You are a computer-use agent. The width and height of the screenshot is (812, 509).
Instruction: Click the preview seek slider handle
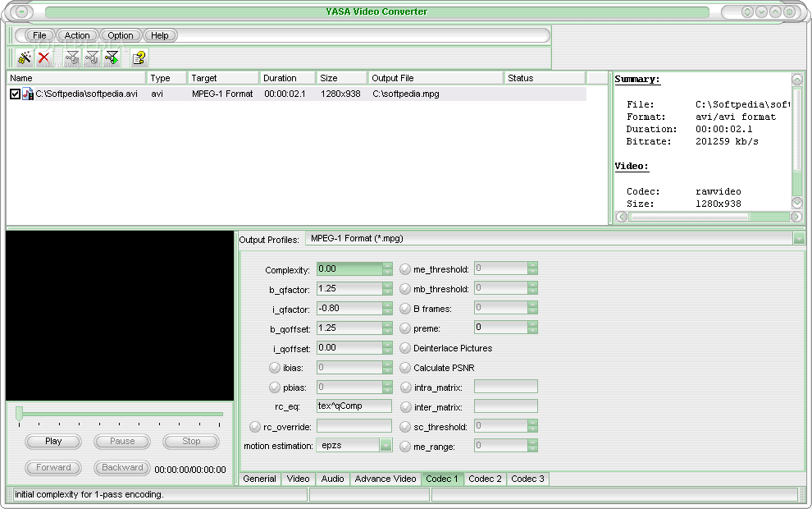[19, 414]
